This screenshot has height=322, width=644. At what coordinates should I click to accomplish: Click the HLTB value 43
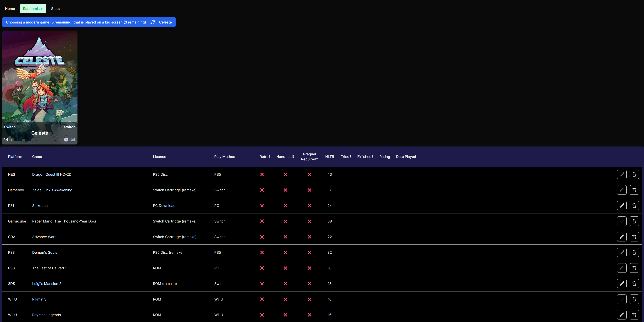[x=330, y=174]
